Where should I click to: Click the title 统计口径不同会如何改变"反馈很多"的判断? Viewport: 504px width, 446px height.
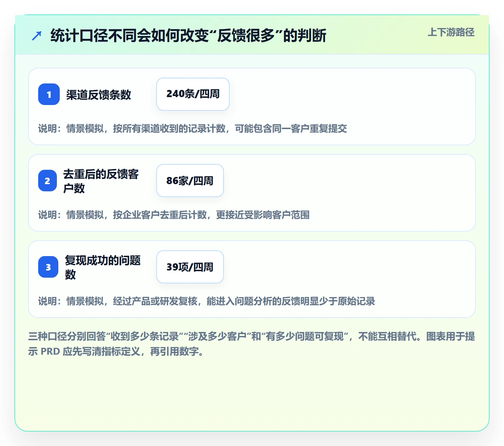[188, 36]
